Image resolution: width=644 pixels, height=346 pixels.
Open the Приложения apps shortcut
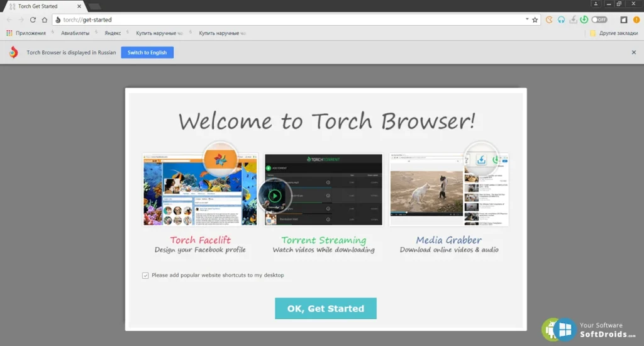(x=26, y=33)
